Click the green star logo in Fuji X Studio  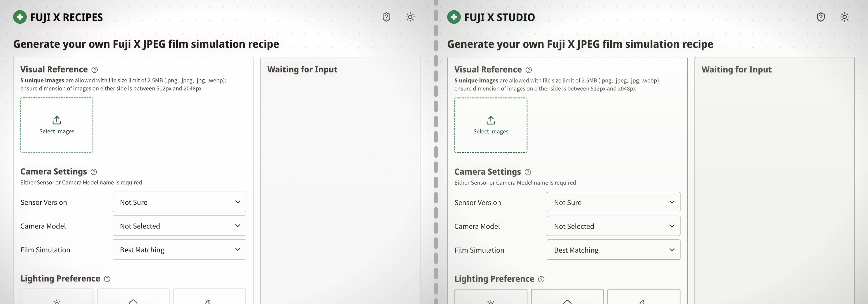point(454,17)
